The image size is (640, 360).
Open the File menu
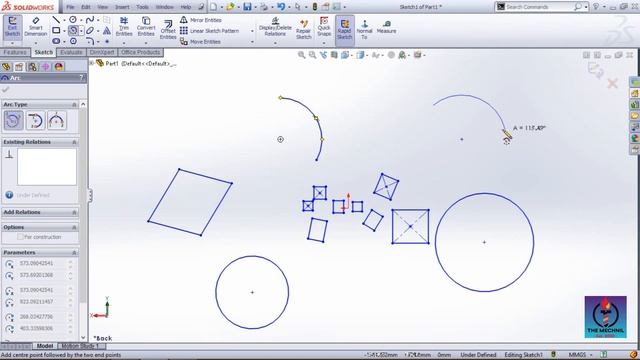pyautogui.click(x=71, y=7)
